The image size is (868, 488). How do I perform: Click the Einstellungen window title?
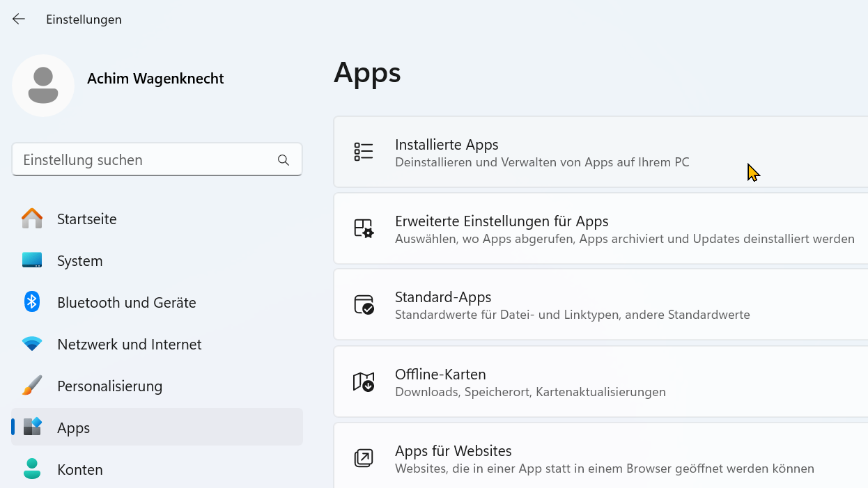coord(84,19)
